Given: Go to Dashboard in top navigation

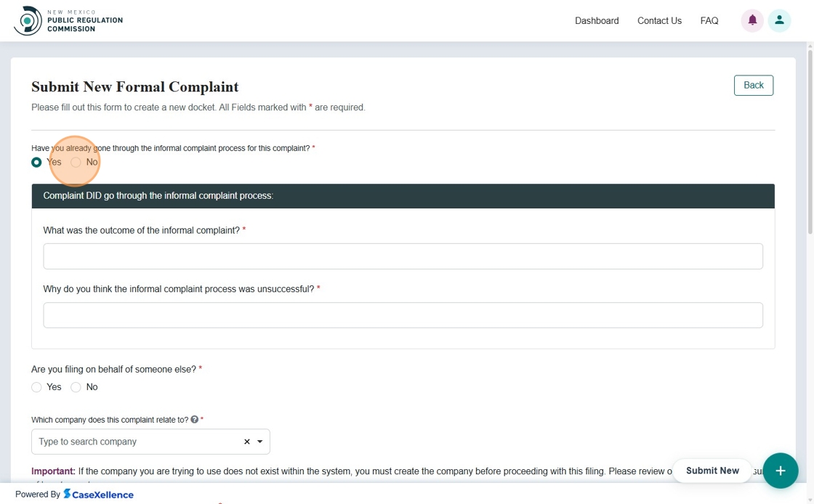Looking at the screenshot, I should pyautogui.click(x=597, y=21).
